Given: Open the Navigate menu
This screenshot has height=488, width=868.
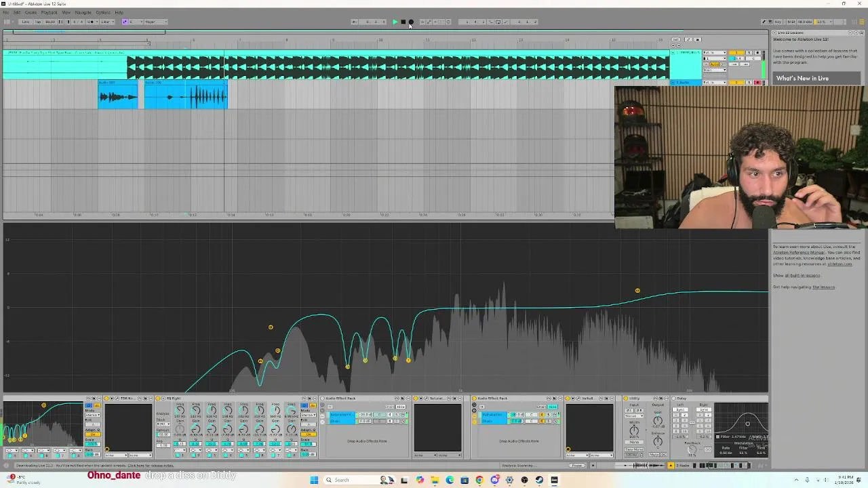Looking at the screenshot, I should (83, 12).
